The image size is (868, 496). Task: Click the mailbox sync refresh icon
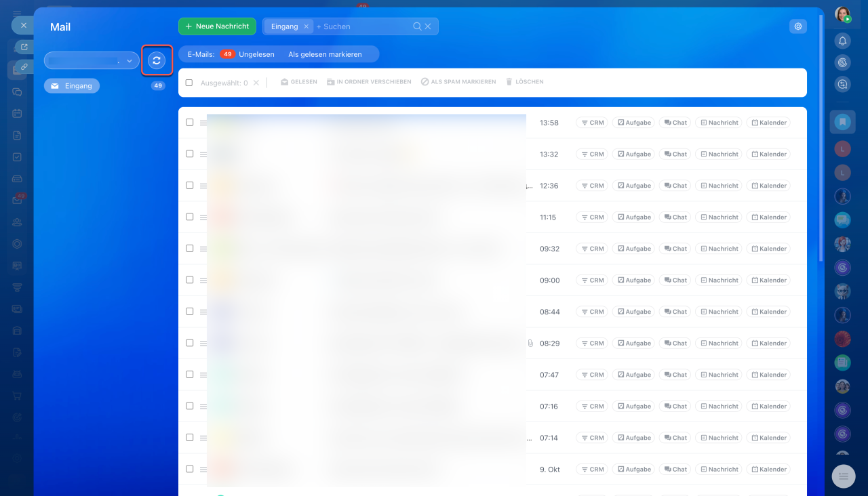point(157,60)
